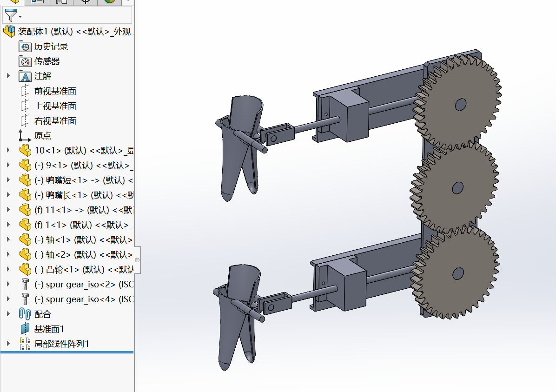Click the component icon of 10<1>
Screen dimensions: 556x392
[x=25, y=150]
